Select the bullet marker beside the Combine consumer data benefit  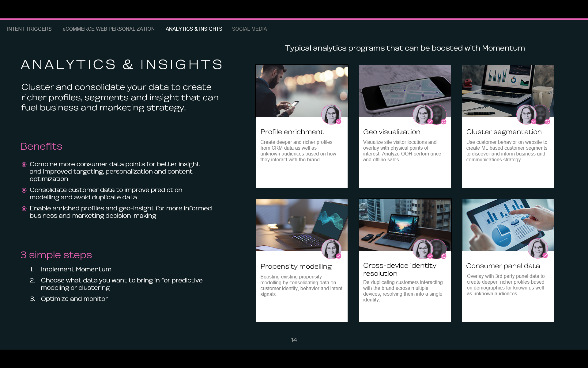coord(24,164)
